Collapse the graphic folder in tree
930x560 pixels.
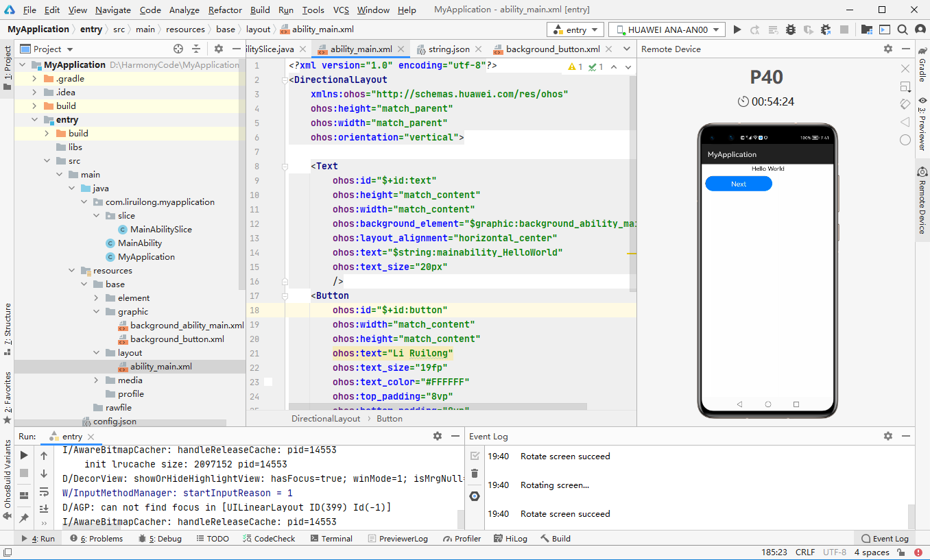(96, 312)
